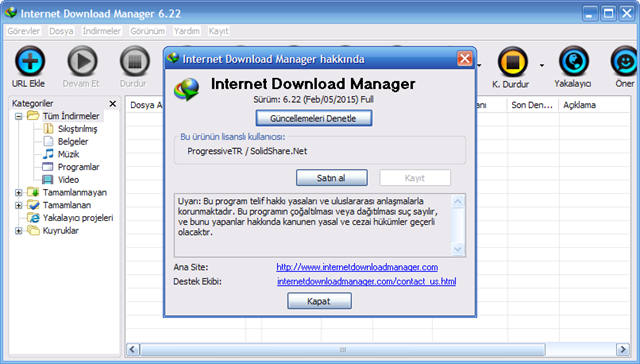
Task: Click the Sıkıştırılmış archive icon
Action: click(48, 129)
